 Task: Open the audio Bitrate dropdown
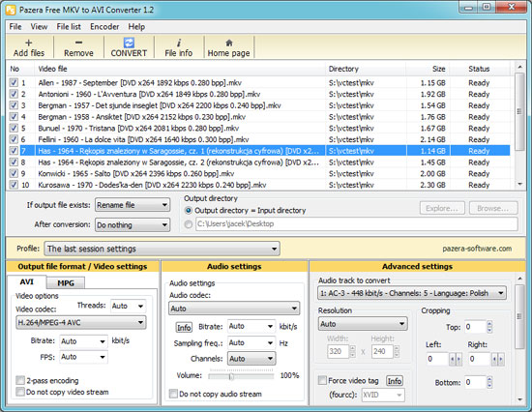click(251, 327)
